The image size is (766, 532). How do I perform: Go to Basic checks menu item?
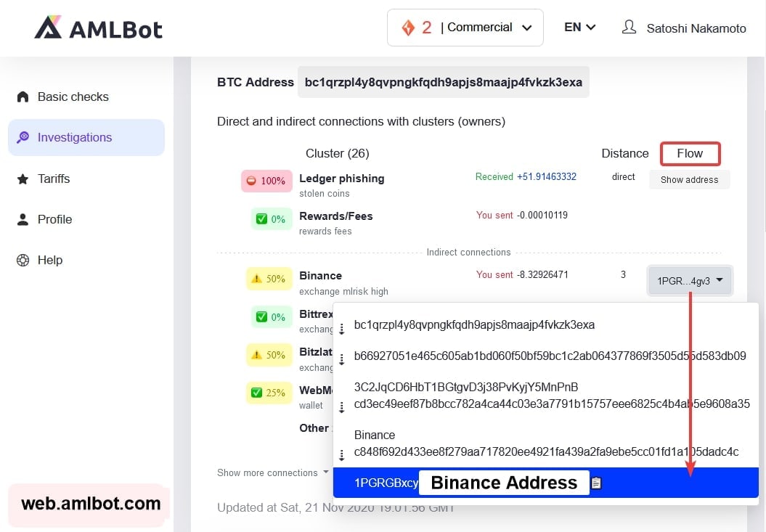pos(73,97)
